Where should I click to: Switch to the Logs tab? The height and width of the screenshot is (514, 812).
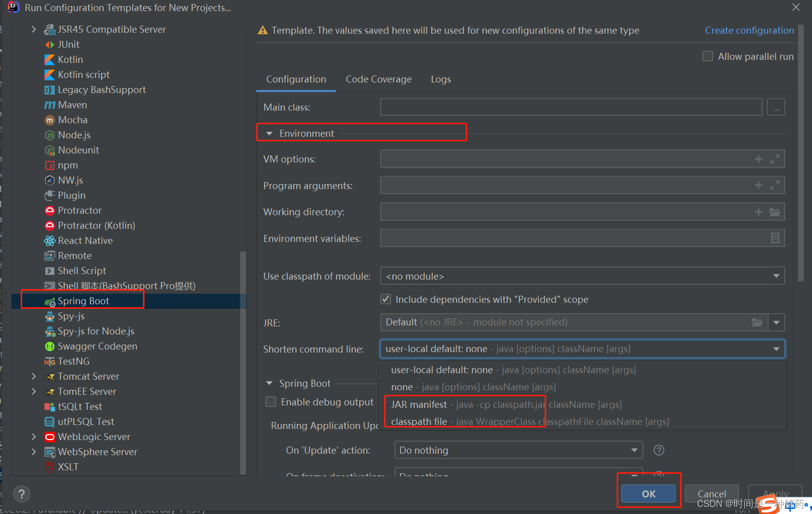click(440, 79)
